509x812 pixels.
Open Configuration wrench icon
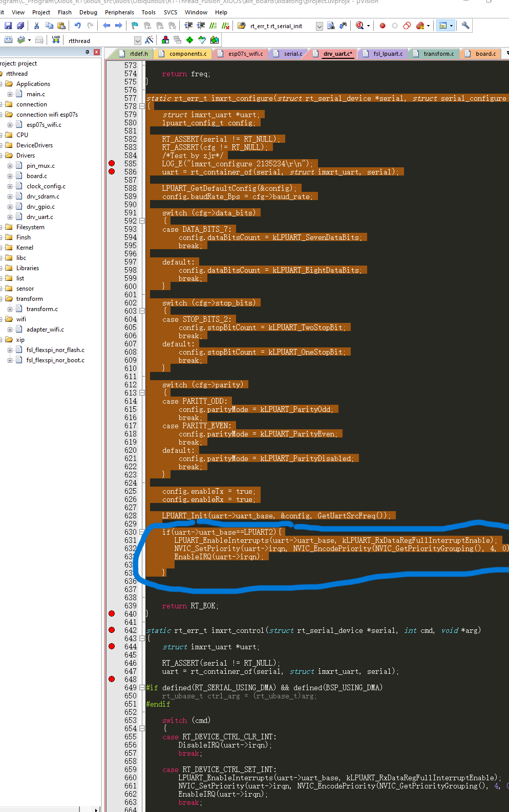click(465, 26)
